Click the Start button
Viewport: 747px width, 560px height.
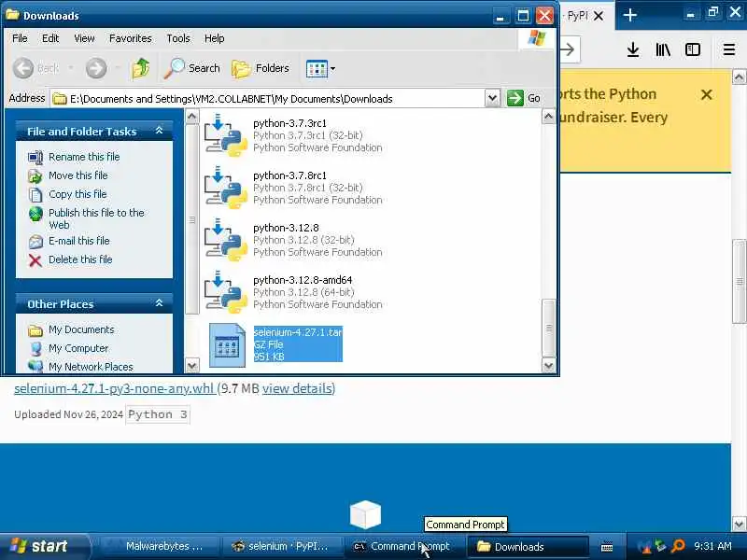pos(44,546)
